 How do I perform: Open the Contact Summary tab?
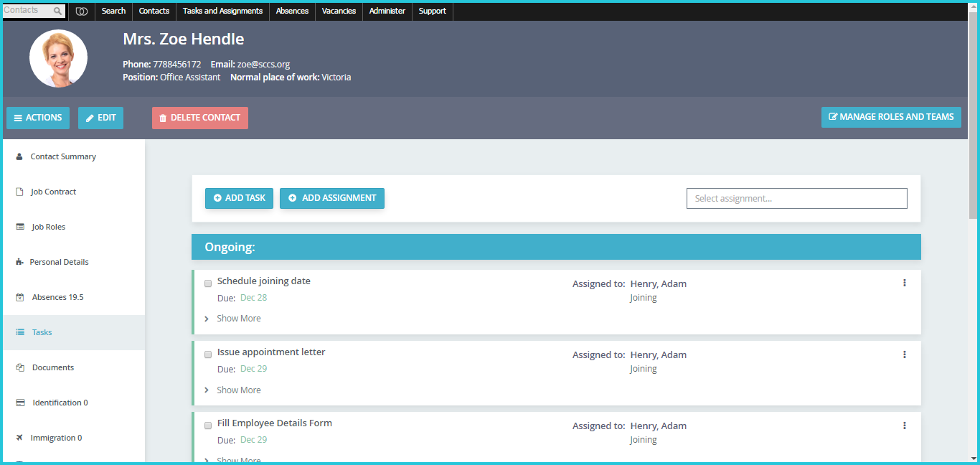click(74, 156)
